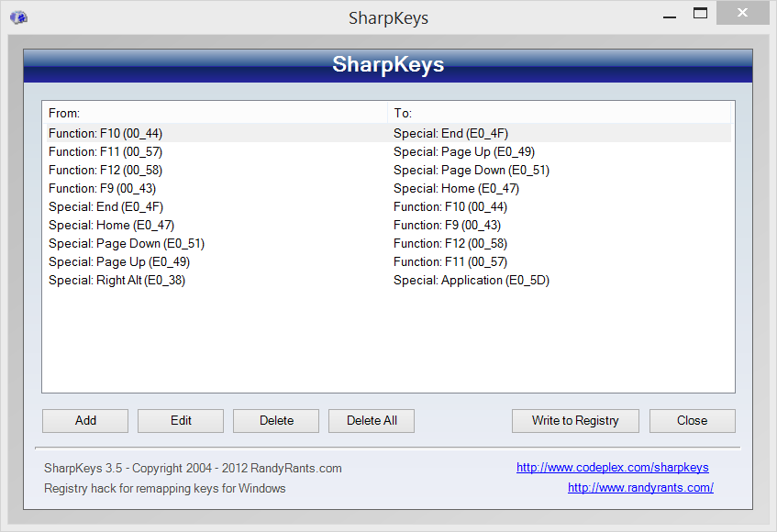
Task: Select the Special: Home (E0_47) source row
Action: coord(111,225)
